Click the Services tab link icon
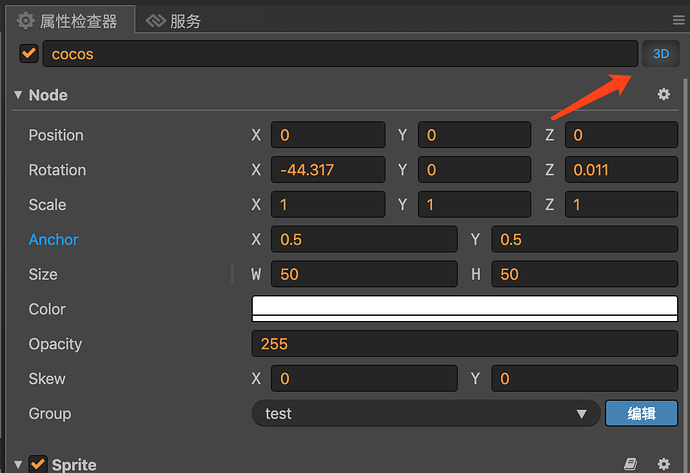Viewport: 690px width, 473px height. pyautogui.click(x=154, y=21)
